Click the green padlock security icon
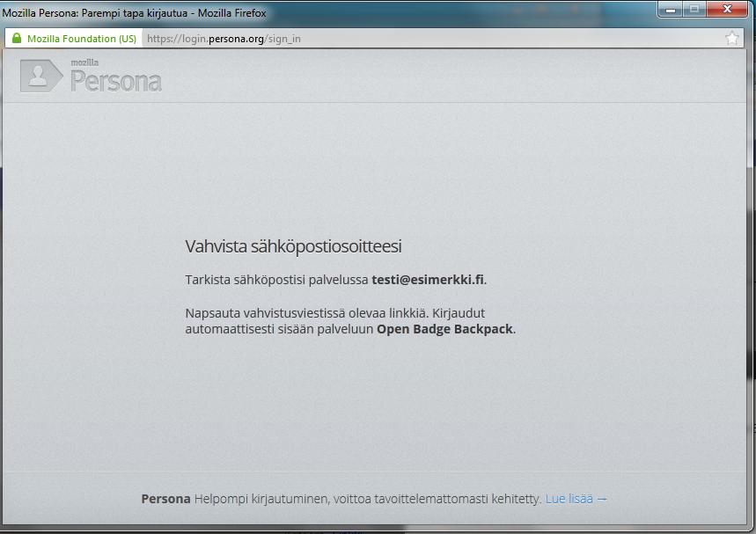756x534 pixels. pos(17,38)
